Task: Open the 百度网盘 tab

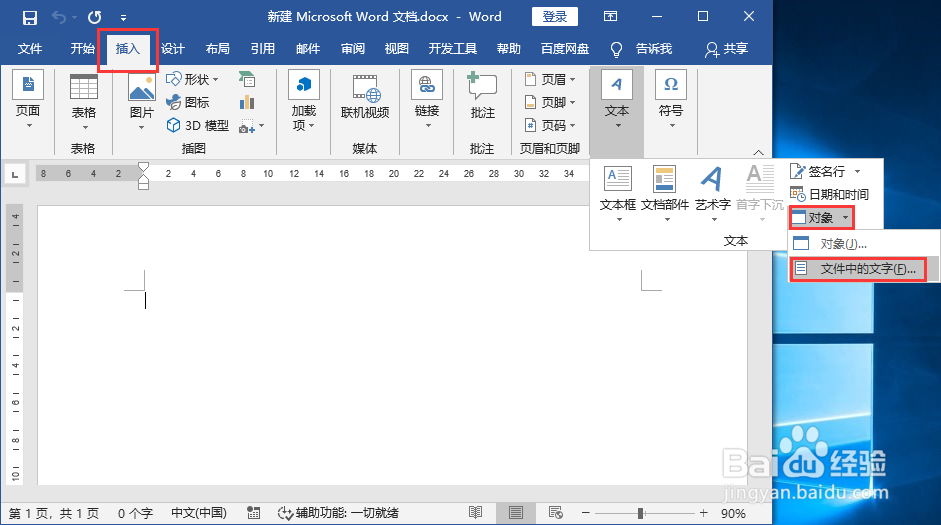Action: (x=565, y=49)
